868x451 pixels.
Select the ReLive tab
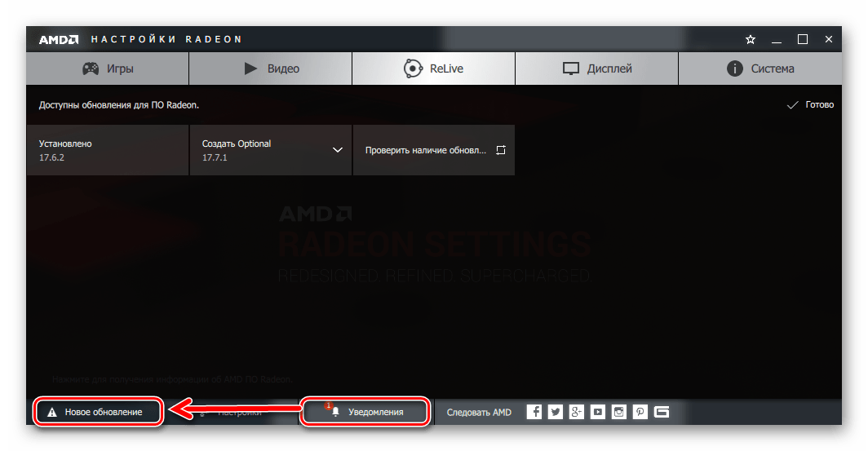pyautogui.click(x=433, y=69)
